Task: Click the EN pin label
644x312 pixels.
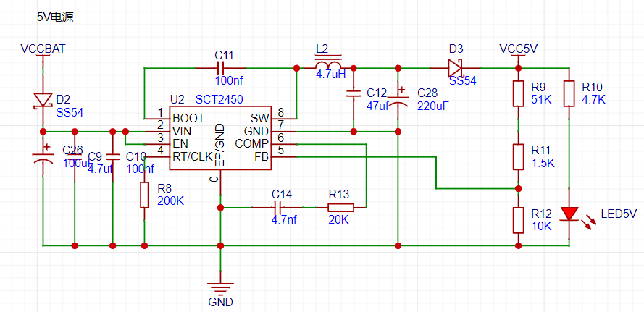Action: [180, 144]
